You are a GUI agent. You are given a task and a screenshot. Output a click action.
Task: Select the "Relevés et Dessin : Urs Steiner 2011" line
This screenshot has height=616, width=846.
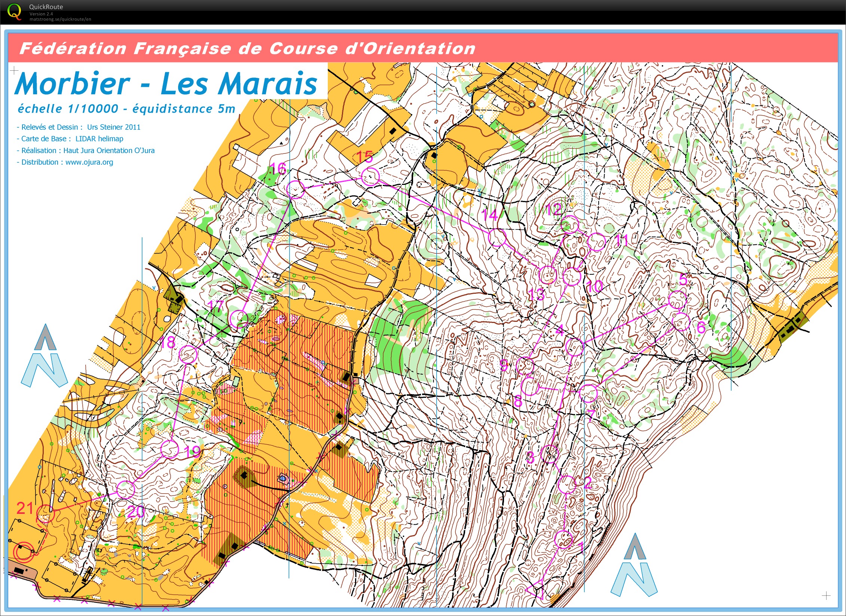(79, 127)
